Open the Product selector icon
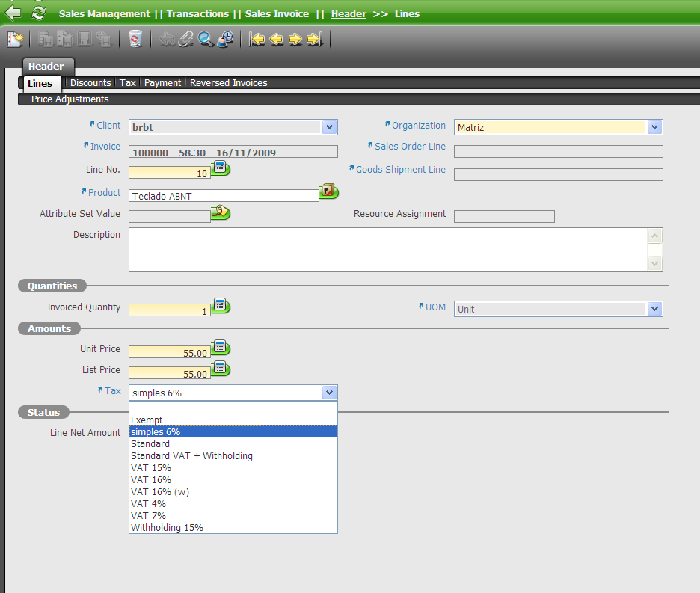This screenshot has height=593, width=700. point(328,192)
